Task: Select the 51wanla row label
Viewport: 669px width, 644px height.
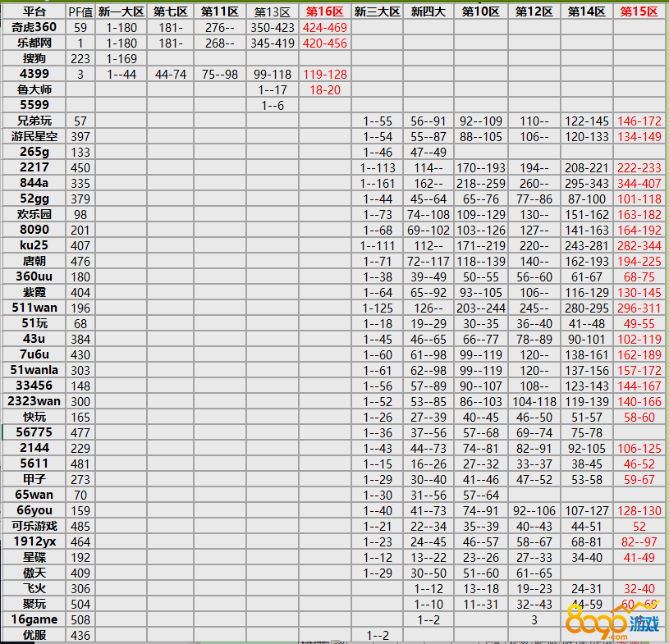Action: pos(34,370)
